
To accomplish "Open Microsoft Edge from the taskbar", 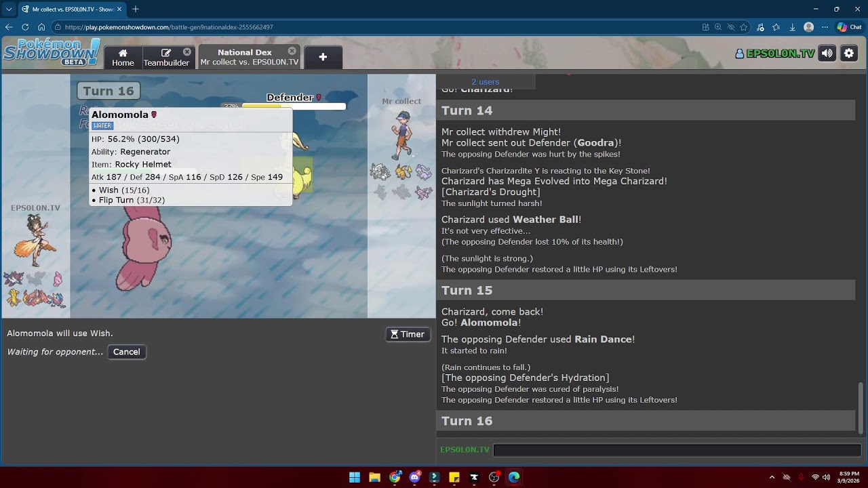I will [x=514, y=477].
